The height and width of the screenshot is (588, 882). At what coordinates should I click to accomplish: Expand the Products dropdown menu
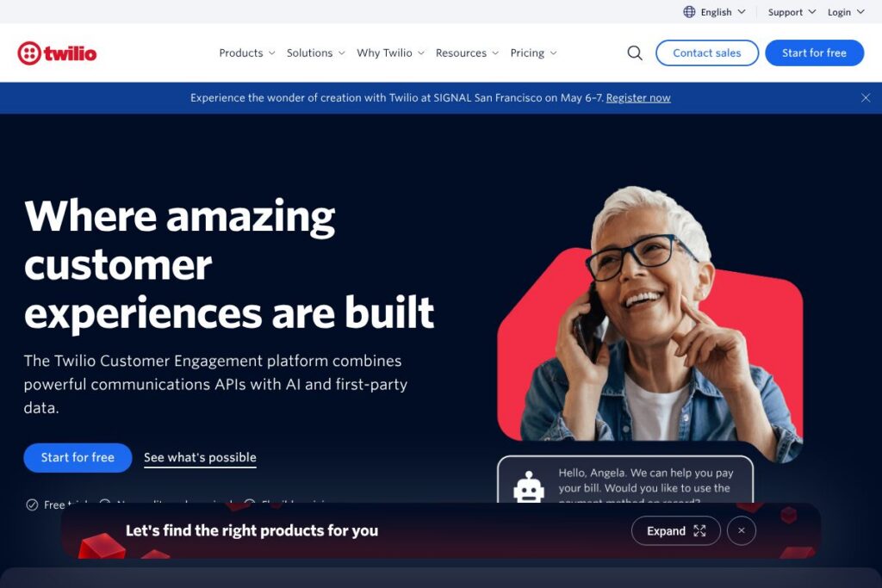coord(246,53)
